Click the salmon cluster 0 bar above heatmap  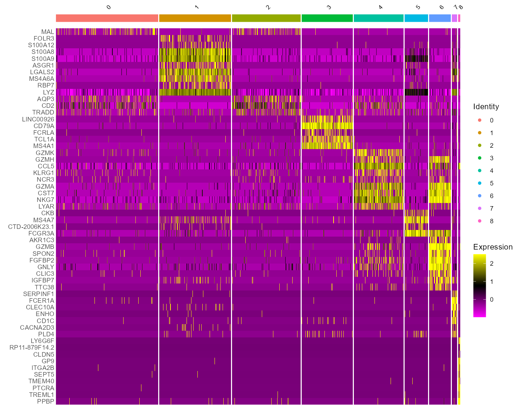pyautogui.click(x=107, y=18)
